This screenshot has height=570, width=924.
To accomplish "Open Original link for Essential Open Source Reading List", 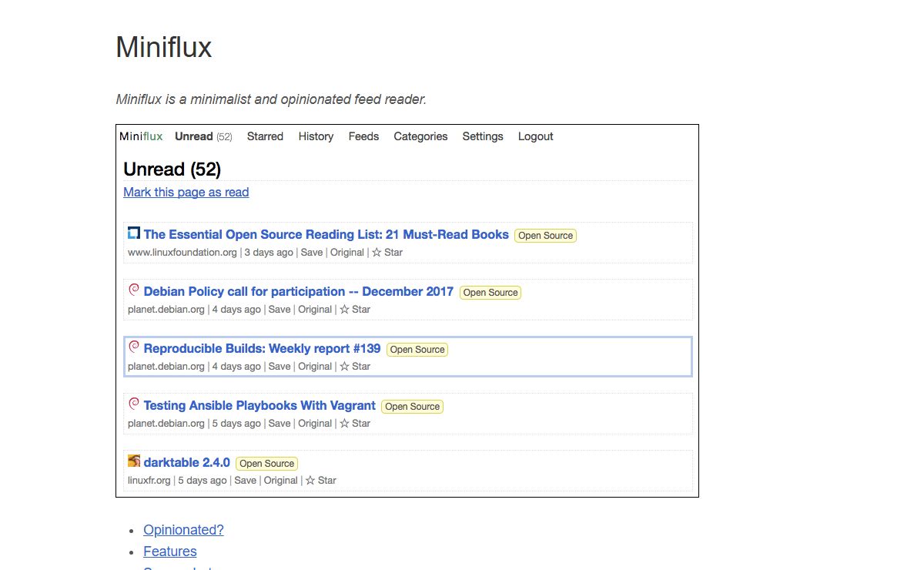I will pyautogui.click(x=347, y=253).
